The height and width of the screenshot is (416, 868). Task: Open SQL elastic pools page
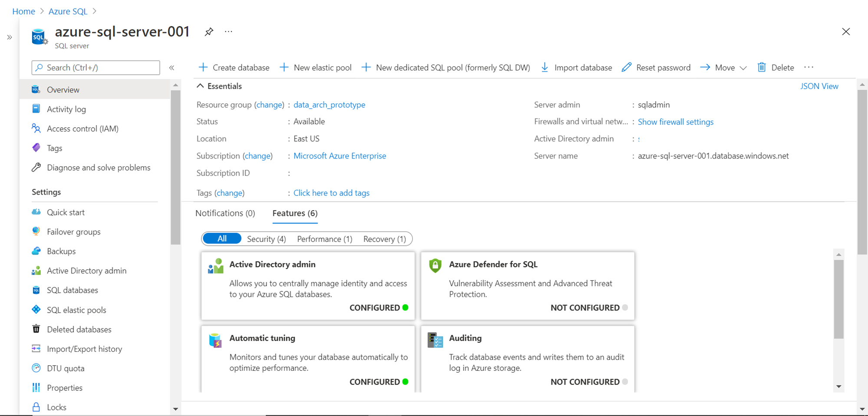click(76, 310)
